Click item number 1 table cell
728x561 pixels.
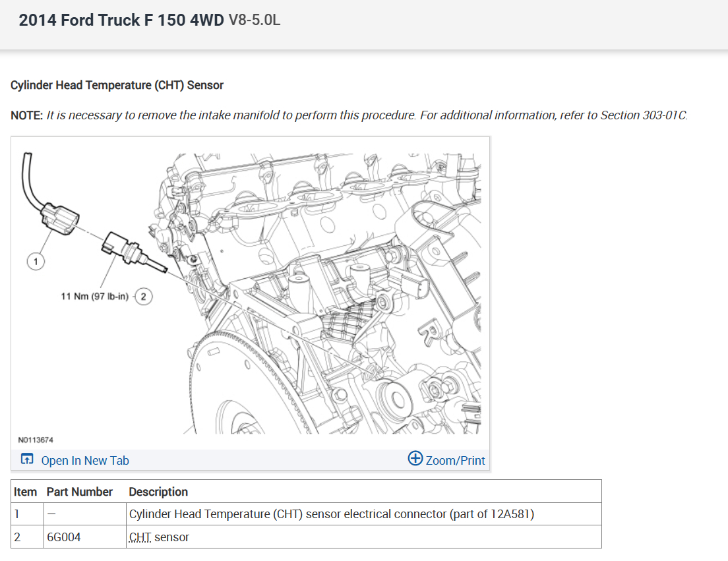point(28,514)
